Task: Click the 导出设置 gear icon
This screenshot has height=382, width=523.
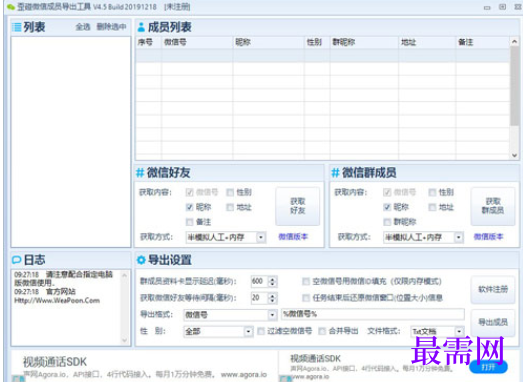Action: [141, 260]
